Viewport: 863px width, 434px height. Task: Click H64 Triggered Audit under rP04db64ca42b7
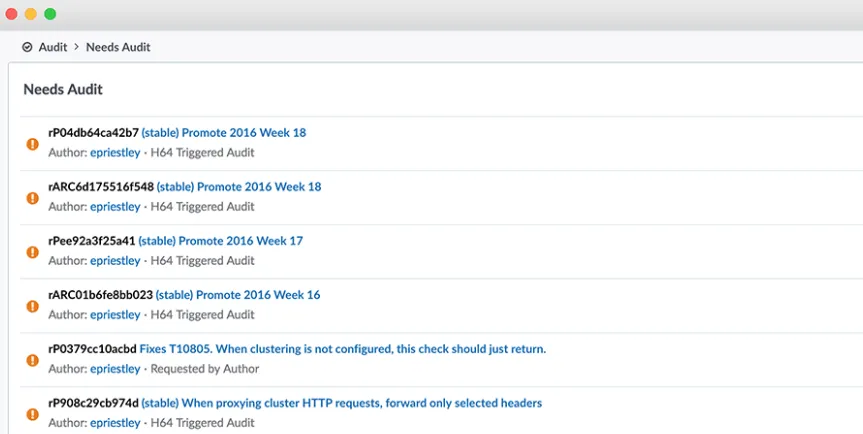point(203,152)
